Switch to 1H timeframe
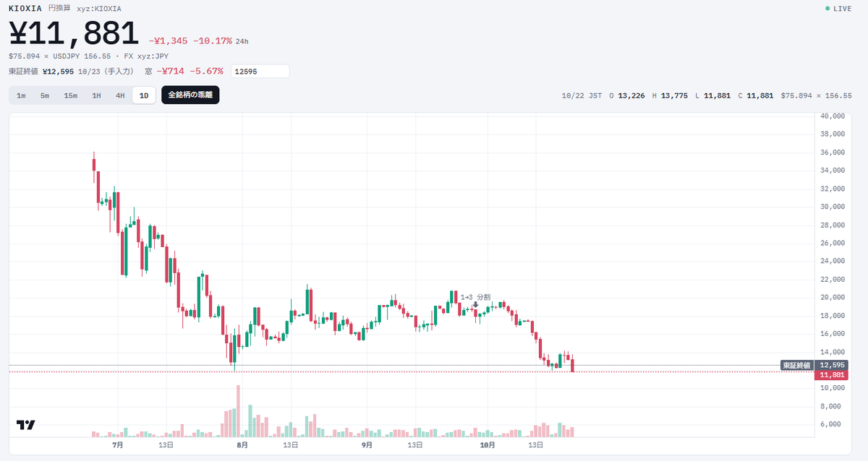868x461 pixels. (x=96, y=95)
